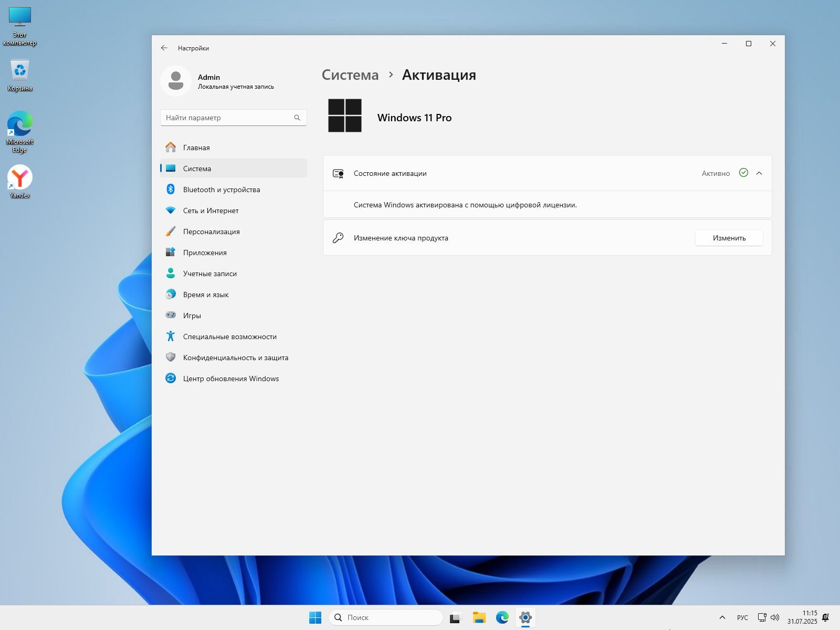
Task: Go to Персонализация settings
Action: (x=234, y=232)
